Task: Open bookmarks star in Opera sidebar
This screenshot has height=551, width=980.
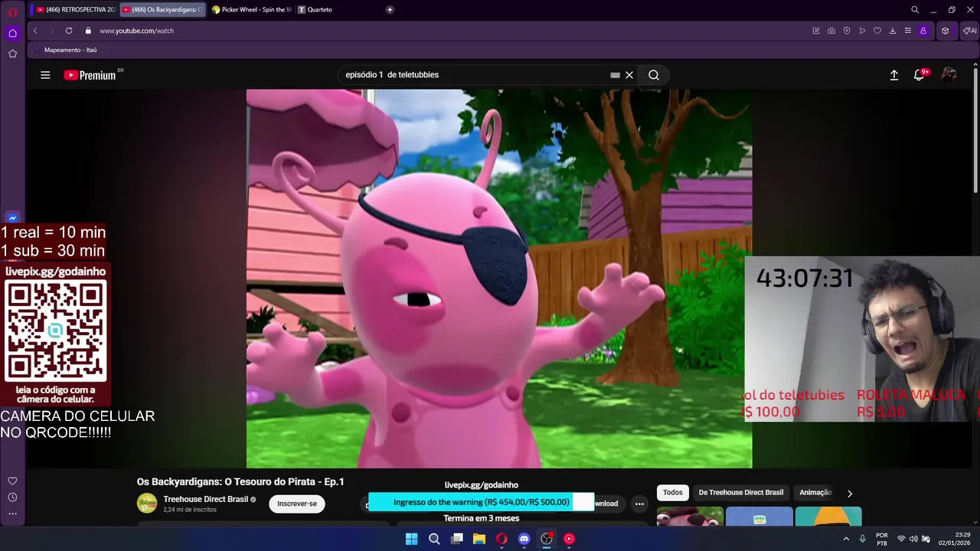Action: tap(12, 54)
